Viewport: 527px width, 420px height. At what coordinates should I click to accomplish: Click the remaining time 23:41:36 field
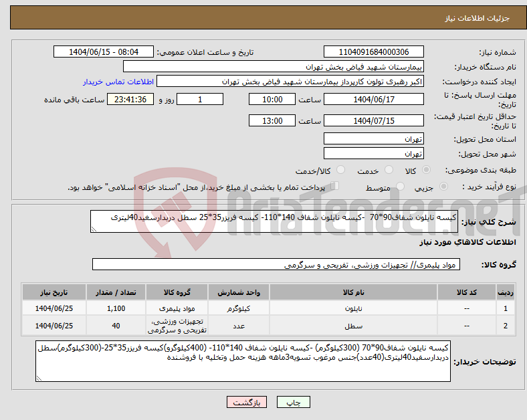[130, 99]
